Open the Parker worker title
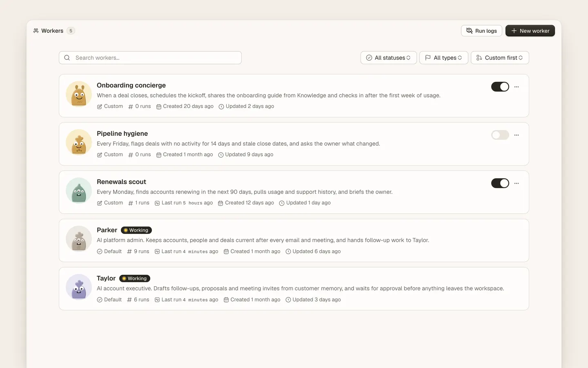 coord(107,230)
